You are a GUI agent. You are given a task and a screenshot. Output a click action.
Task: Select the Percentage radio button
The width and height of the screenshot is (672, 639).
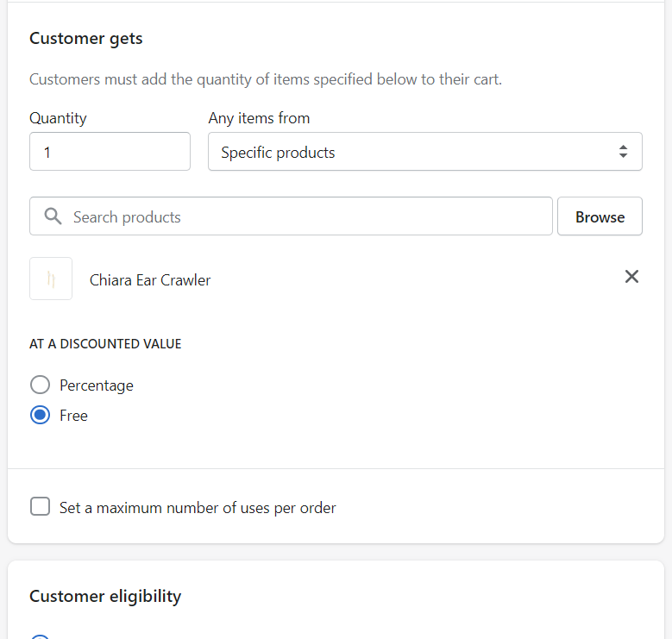(40, 385)
